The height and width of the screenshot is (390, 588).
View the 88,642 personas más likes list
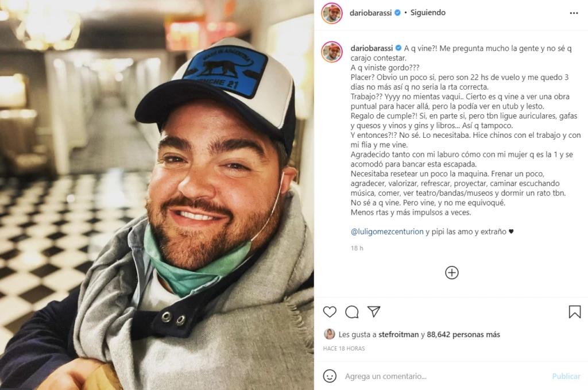(463, 334)
